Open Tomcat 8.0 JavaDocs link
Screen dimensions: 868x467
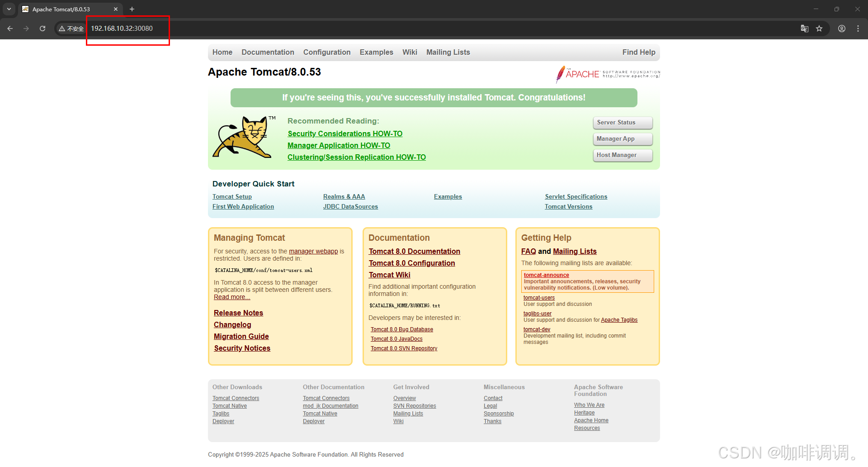[396, 339]
